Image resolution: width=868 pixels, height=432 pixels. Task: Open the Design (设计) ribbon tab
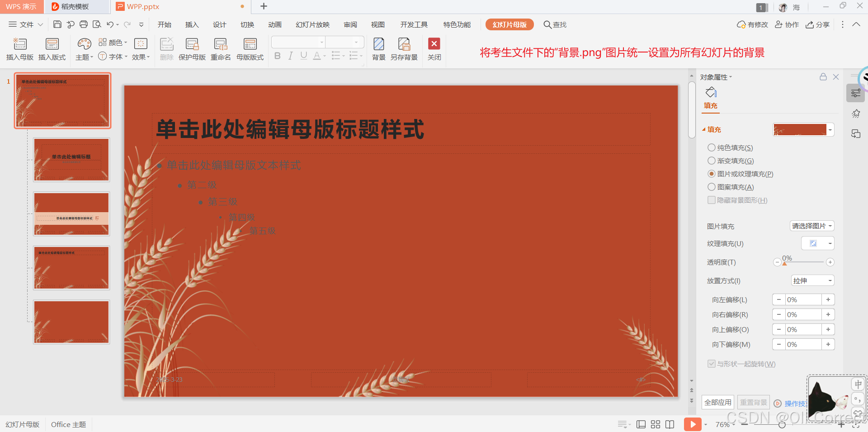[219, 24]
